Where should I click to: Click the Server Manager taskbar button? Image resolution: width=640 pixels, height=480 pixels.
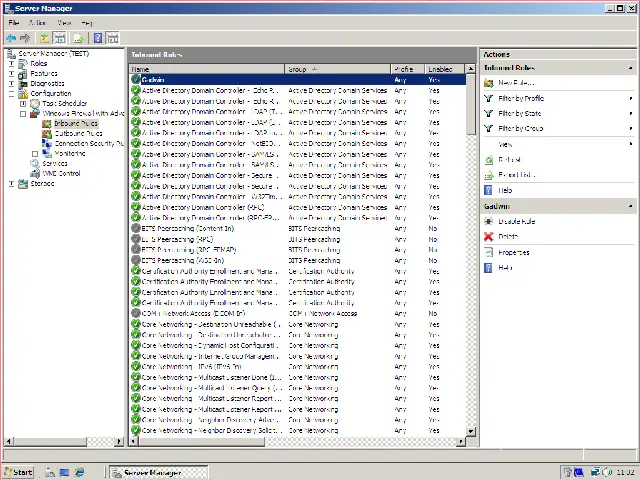[159, 473]
